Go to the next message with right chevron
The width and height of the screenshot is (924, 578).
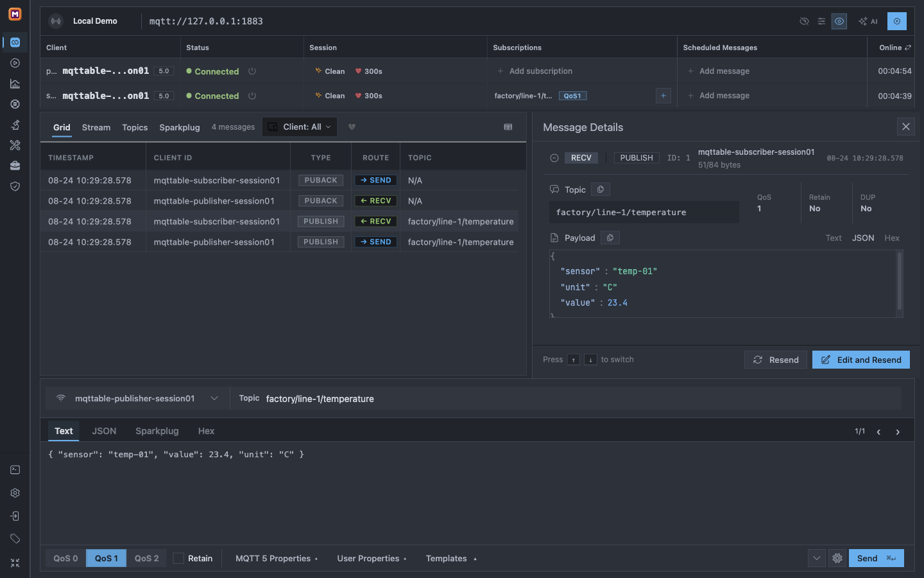898,432
